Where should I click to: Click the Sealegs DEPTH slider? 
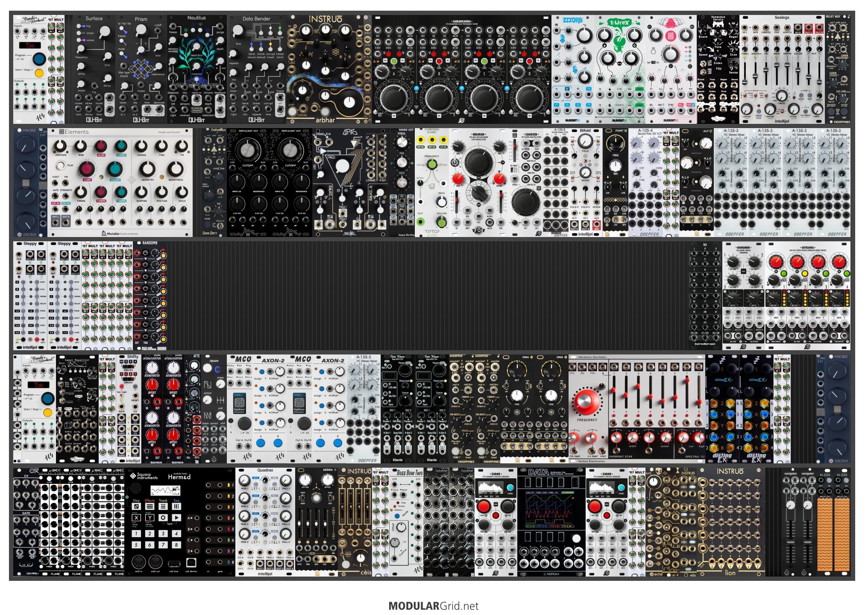(787, 73)
